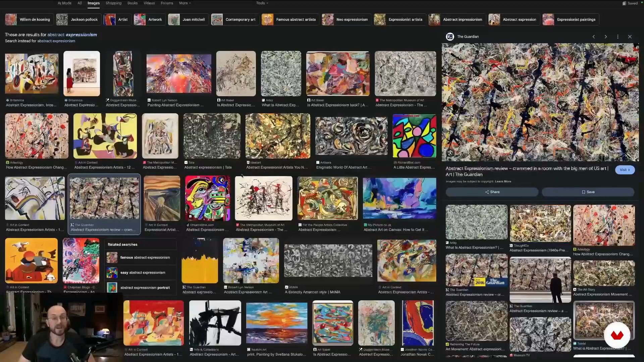644x362 pixels.
Task: Switch to the Videos tab
Action: tap(149, 3)
